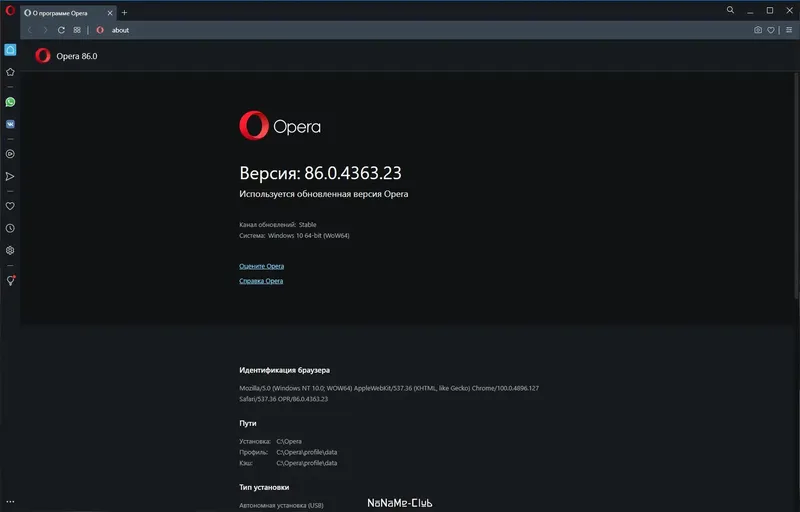Take a snapshot with camera icon
Image resolution: width=800 pixels, height=512 pixels.
pos(758,30)
